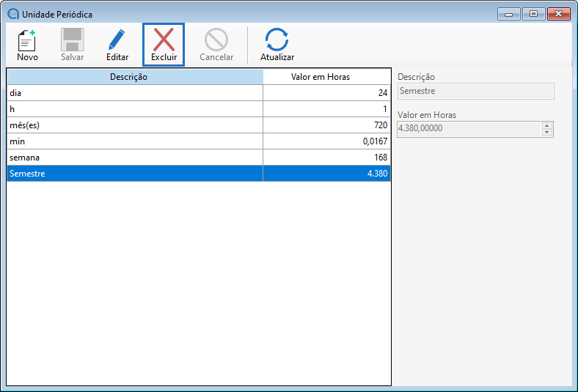Click the Salvar floppy disk icon
Image resolution: width=578 pixels, height=392 pixels.
(x=72, y=40)
